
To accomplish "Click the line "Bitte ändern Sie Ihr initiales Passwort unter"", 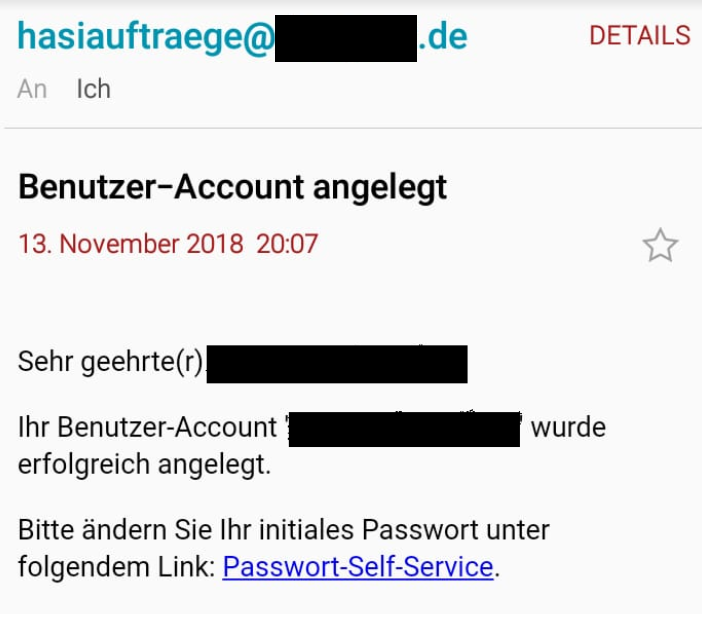I will [284, 529].
